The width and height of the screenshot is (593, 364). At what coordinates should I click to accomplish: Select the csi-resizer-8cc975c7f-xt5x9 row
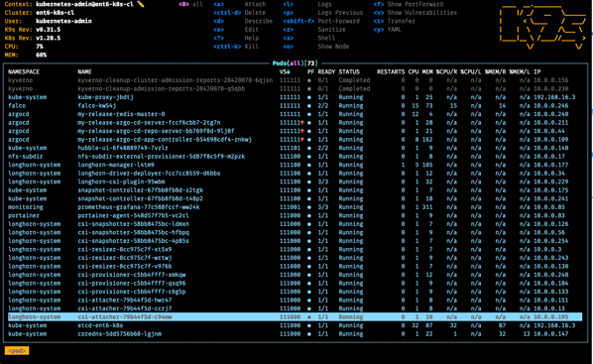[x=295, y=249]
